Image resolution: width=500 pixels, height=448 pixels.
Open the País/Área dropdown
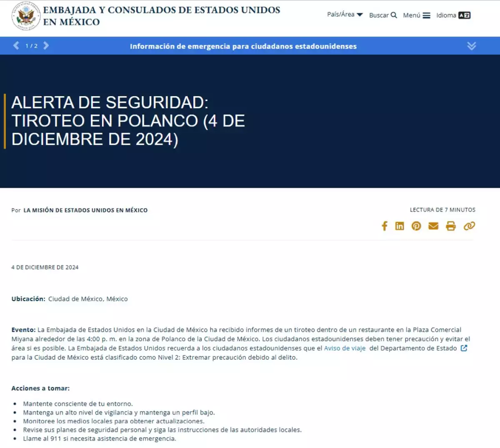tap(345, 14)
